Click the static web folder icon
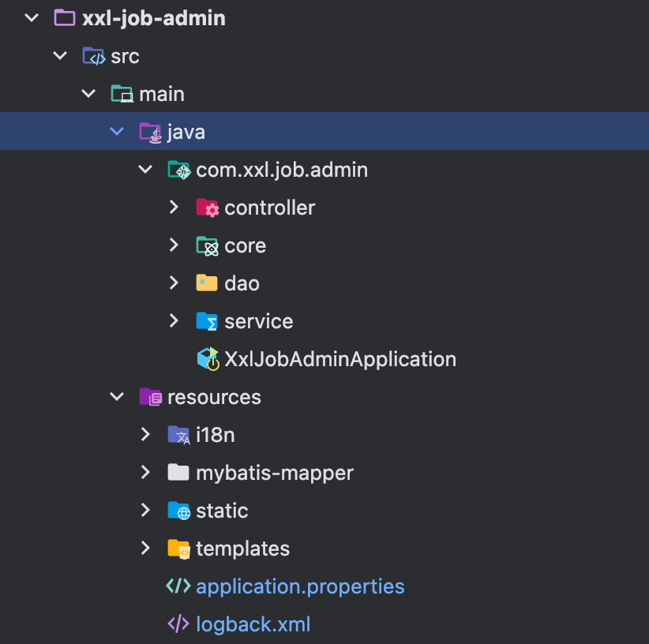Viewport: 649px width, 644px height. coord(178,511)
